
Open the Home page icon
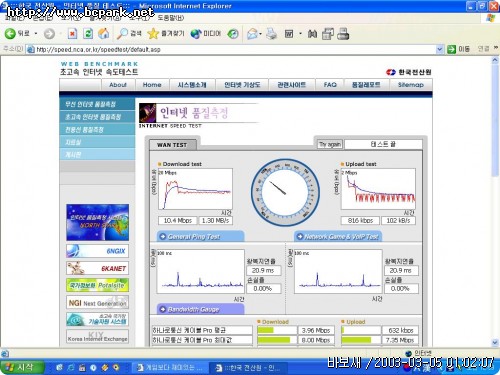[x=104, y=33]
